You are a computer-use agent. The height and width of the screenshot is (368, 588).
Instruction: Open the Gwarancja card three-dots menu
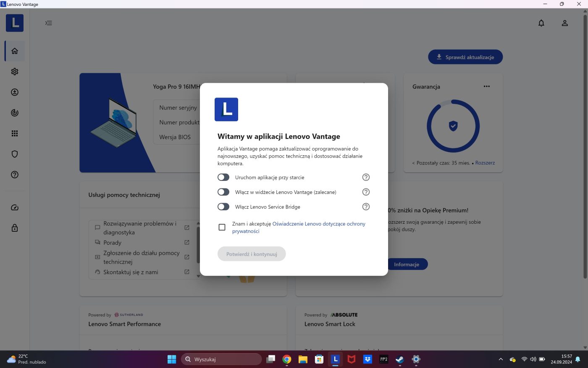(x=487, y=86)
